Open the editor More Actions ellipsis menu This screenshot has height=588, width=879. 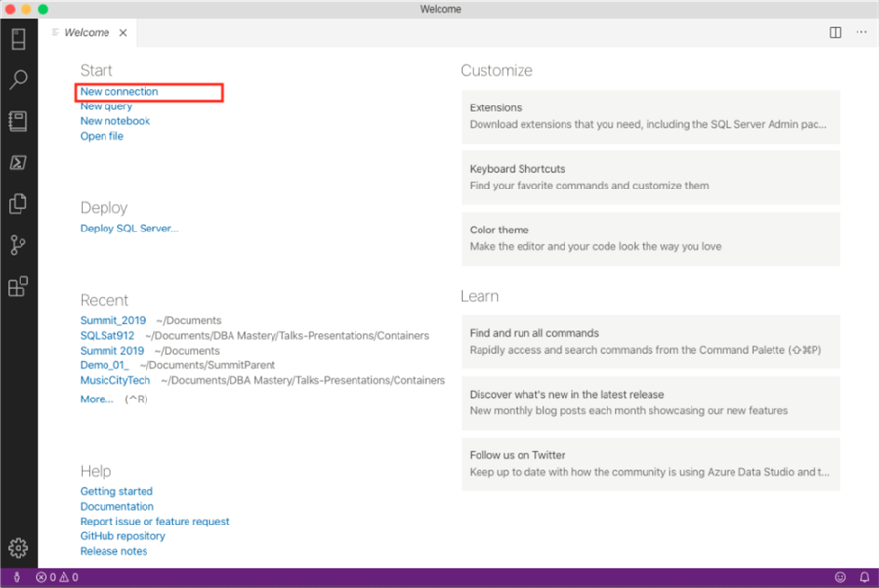pyautogui.click(x=861, y=32)
